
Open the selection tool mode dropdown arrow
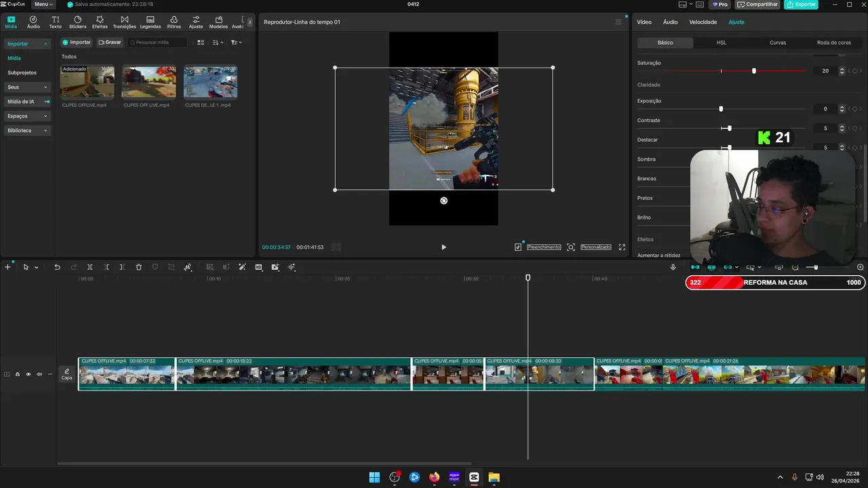[x=37, y=267]
